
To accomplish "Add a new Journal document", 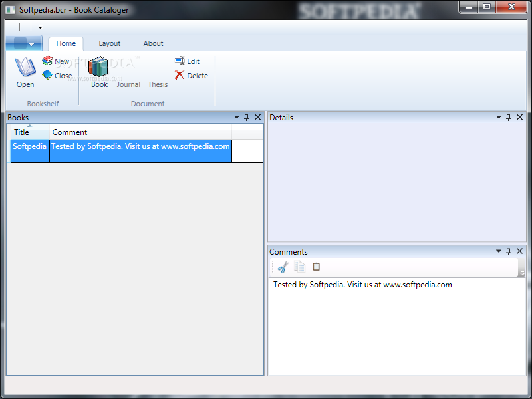I will [128, 84].
